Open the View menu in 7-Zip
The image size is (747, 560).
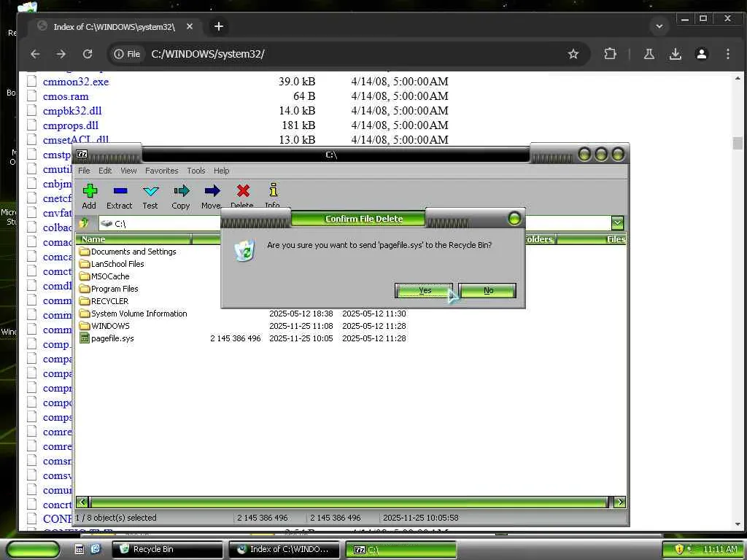[128, 171]
